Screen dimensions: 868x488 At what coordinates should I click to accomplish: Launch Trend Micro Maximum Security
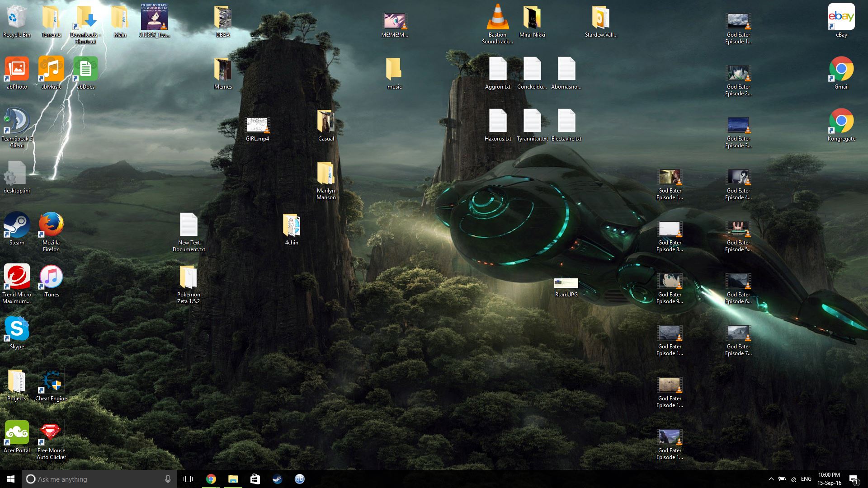pyautogui.click(x=17, y=284)
